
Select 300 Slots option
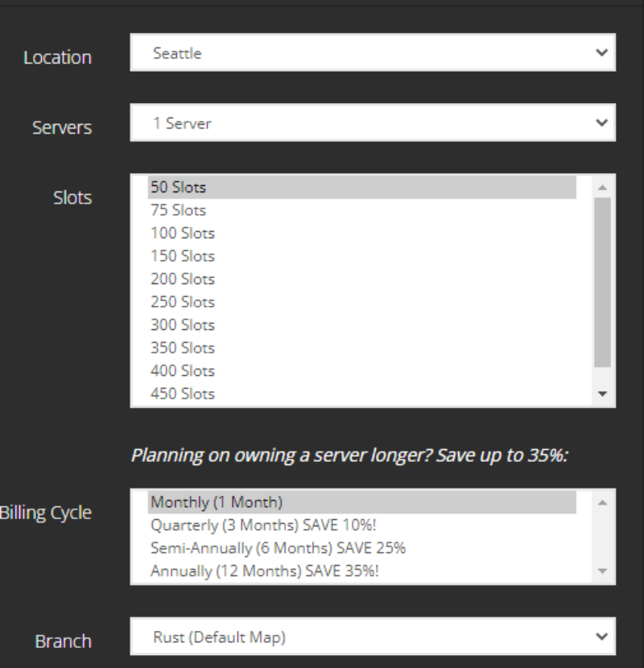pyautogui.click(x=362, y=325)
